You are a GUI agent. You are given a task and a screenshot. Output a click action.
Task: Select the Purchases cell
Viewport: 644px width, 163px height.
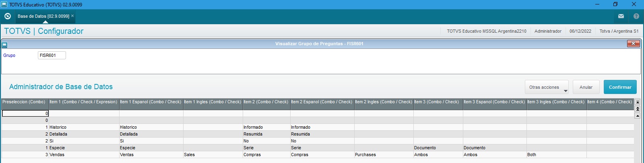(x=384, y=155)
